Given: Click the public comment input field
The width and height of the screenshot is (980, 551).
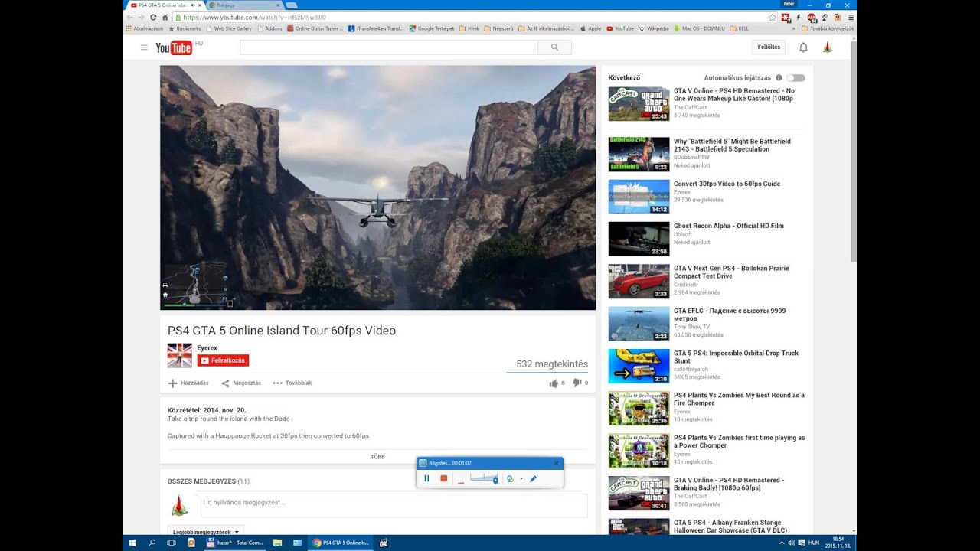Looking at the screenshot, I should 394,505.
